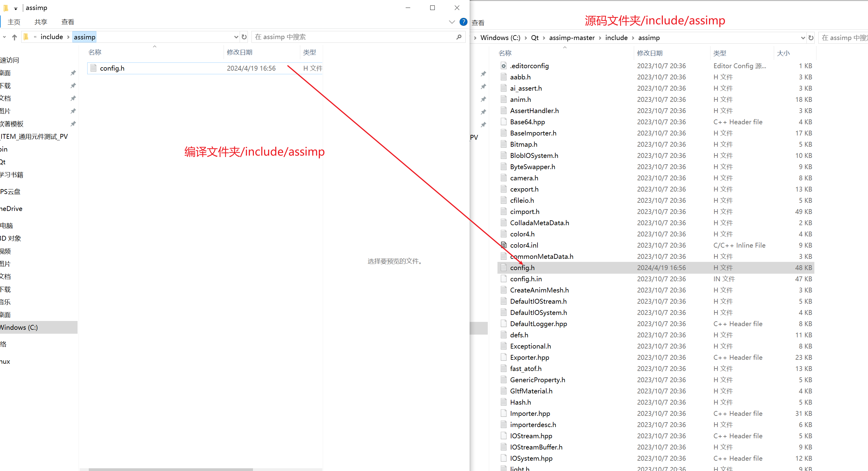Select config.h in the left window
This screenshot has width=868, height=471.
coord(205,68)
